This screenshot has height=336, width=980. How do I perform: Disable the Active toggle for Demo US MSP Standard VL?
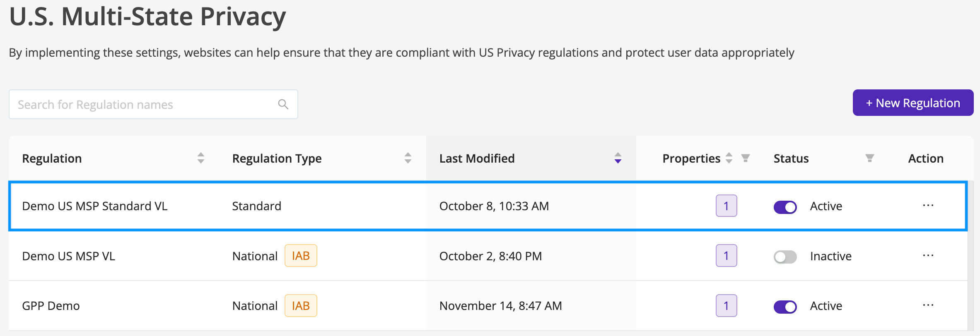[x=784, y=207]
